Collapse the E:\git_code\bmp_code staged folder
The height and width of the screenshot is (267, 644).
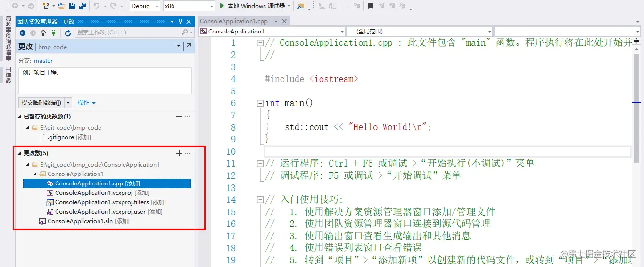(27, 128)
